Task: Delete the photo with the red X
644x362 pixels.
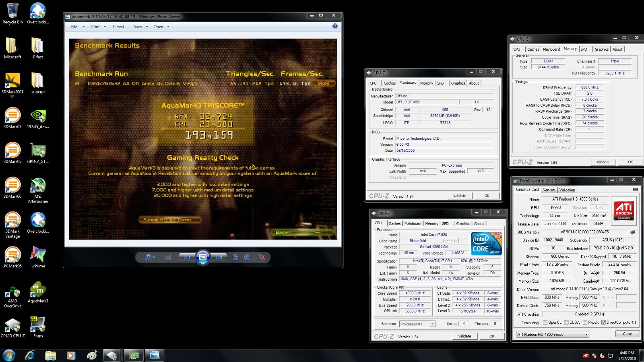Action: point(262,257)
